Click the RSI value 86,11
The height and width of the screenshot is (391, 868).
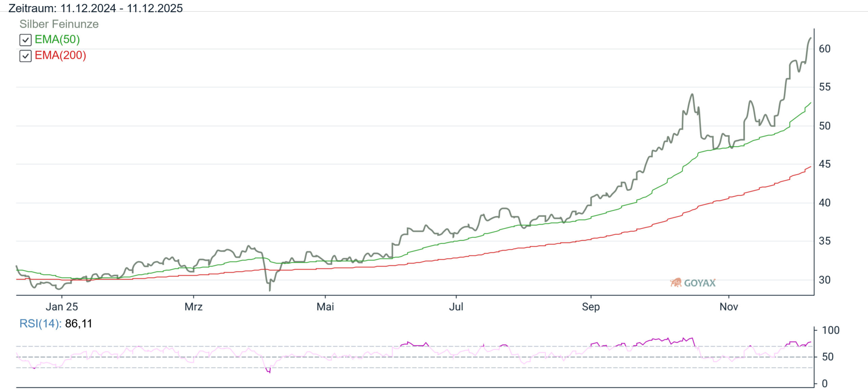click(x=78, y=323)
